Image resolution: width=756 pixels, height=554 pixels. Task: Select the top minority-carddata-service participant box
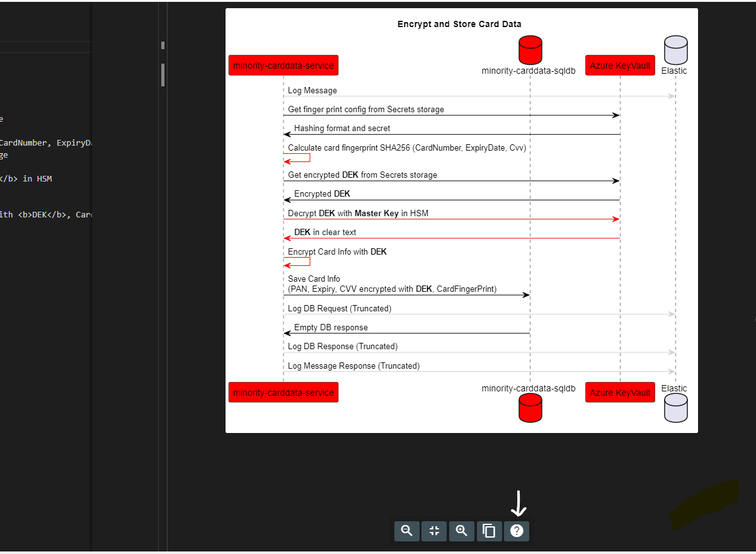pos(283,66)
